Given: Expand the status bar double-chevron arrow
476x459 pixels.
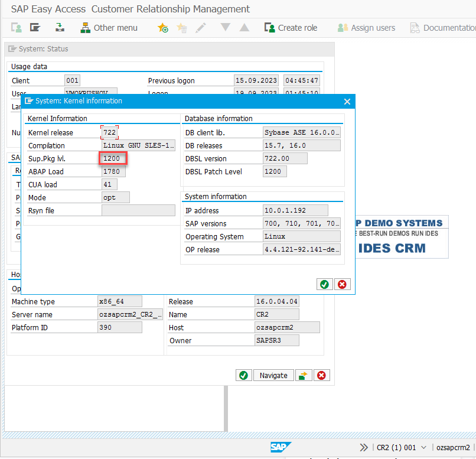Looking at the screenshot, I should [x=364, y=447].
